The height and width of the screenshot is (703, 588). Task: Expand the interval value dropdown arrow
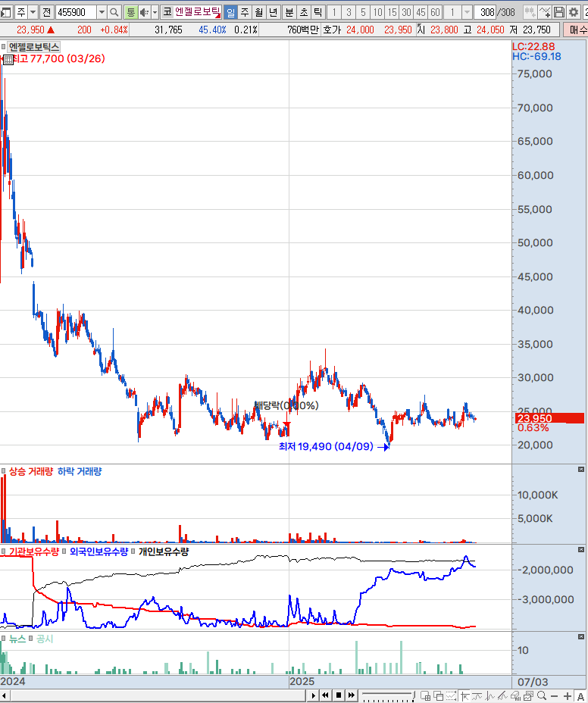click(x=467, y=12)
